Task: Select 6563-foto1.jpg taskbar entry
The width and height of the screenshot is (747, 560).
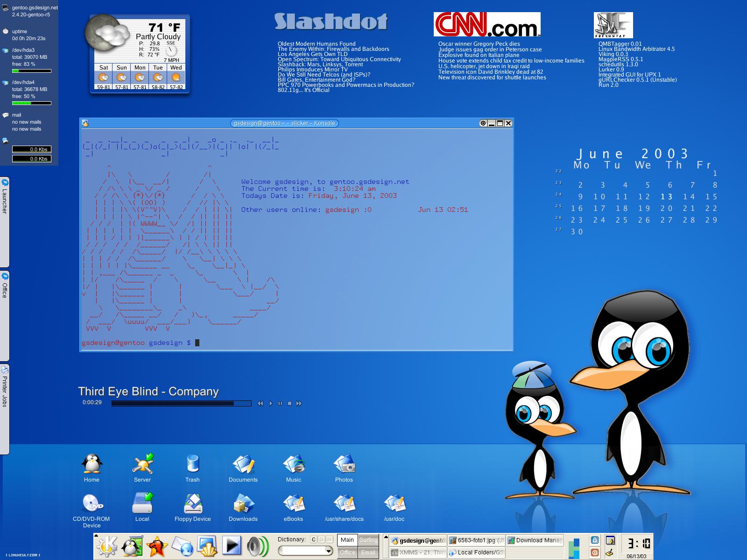Action: tap(476, 540)
